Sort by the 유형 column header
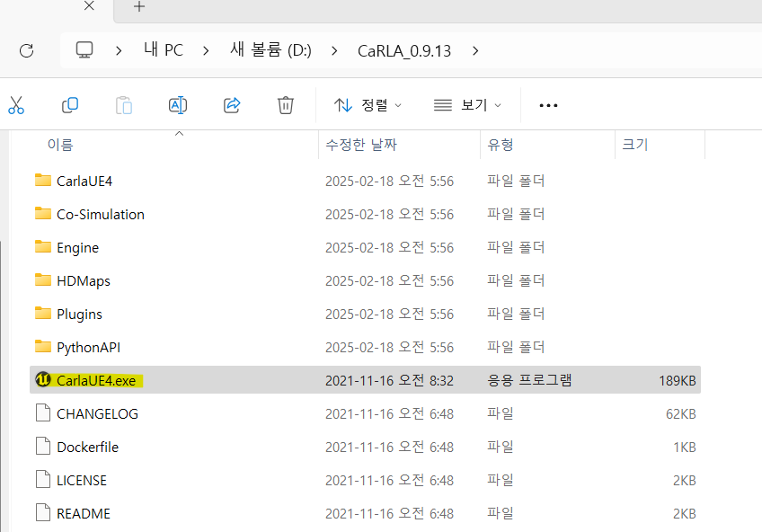 click(x=501, y=145)
